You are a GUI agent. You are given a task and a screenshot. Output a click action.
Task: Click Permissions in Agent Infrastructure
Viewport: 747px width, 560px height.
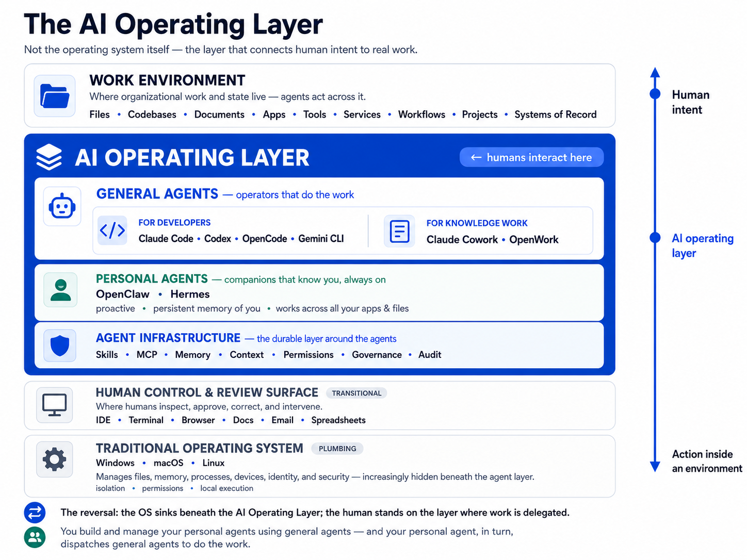click(308, 355)
